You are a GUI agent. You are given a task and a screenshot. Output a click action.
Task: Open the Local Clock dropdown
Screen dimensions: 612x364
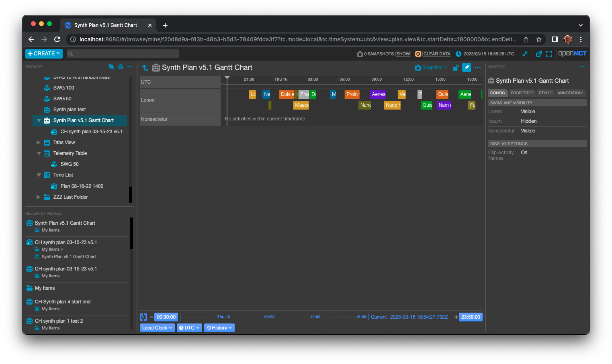coord(157,328)
